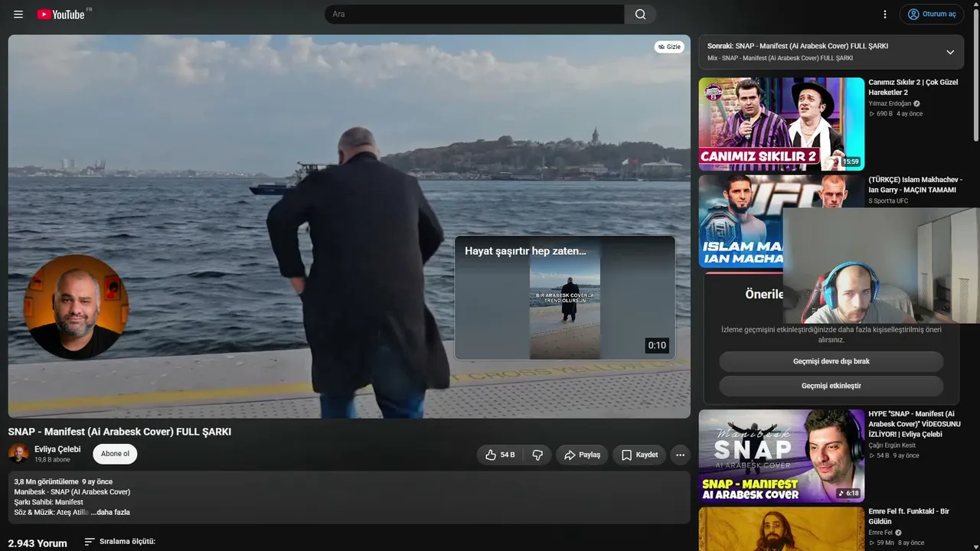Click the 19,8 B abone subscriber count
980x551 pixels.
pyautogui.click(x=52, y=460)
